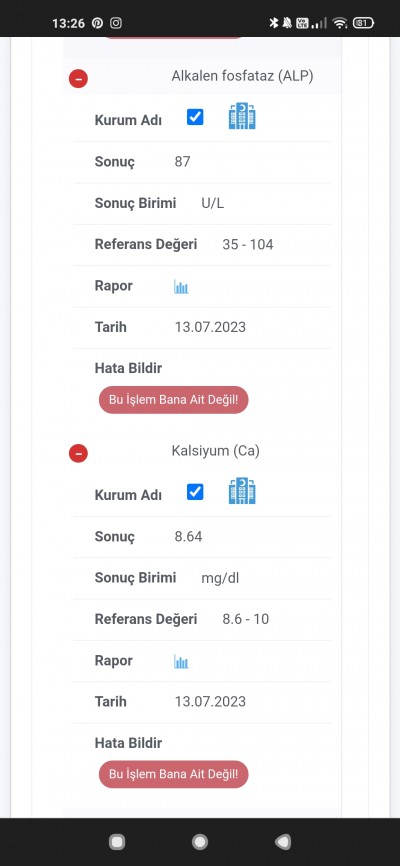The height and width of the screenshot is (866, 400).
Task: Open Kalsiyum Rapor chart icon
Action: tap(181, 661)
